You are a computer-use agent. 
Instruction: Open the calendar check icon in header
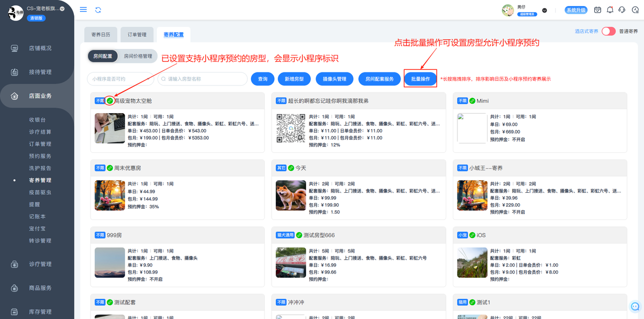[598, 10]
